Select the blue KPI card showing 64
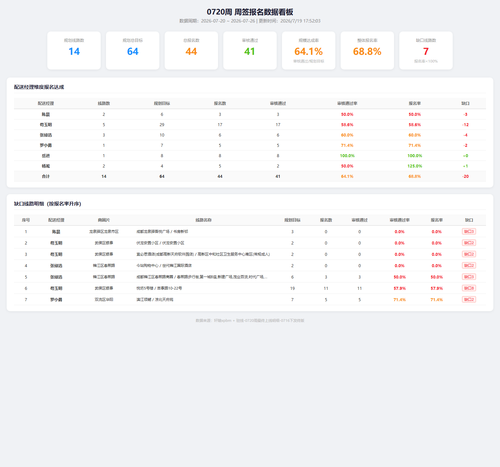The height and width of the screenshot is (467, 500). click(133, 51)
